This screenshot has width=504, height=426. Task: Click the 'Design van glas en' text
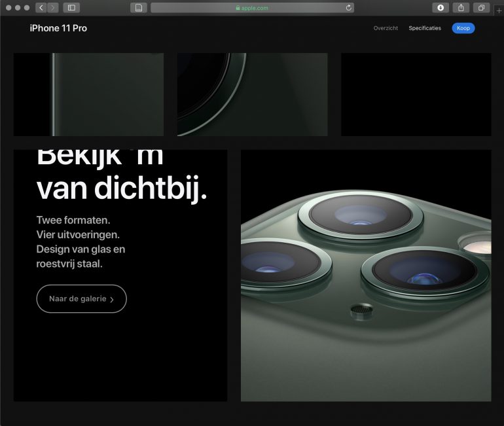[x=81, y=249]
